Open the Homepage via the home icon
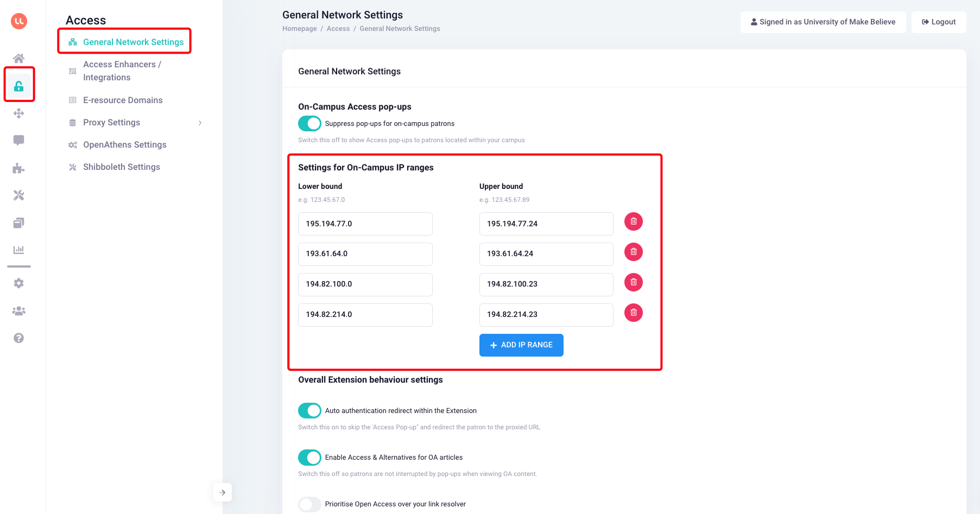This screenshot has width=980, height=514. pos(18,58)
